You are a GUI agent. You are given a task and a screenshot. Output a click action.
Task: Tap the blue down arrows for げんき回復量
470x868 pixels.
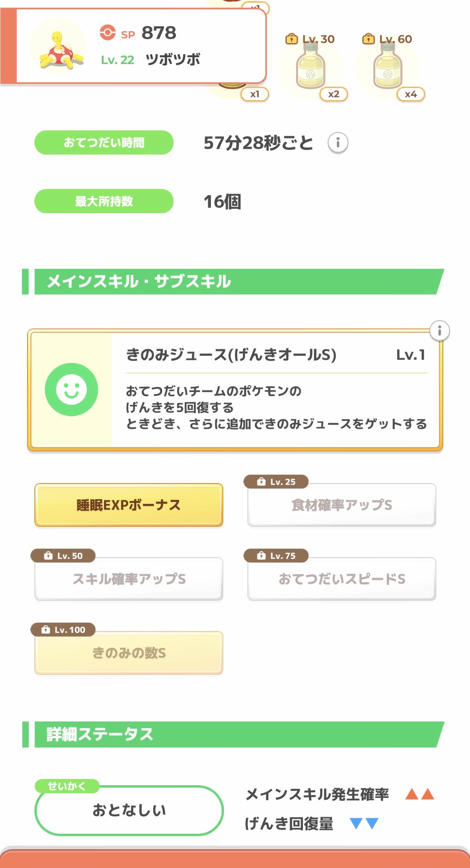coord(364,823)
